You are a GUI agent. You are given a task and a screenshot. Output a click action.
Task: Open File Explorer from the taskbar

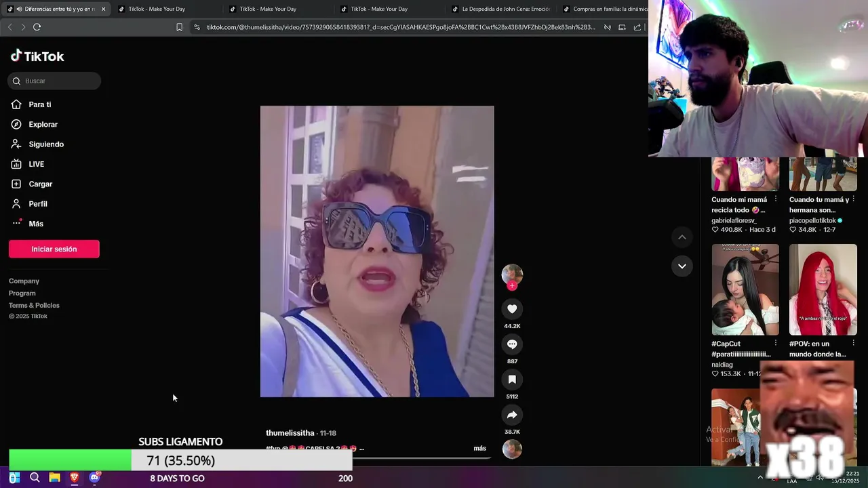pos(54,478)
